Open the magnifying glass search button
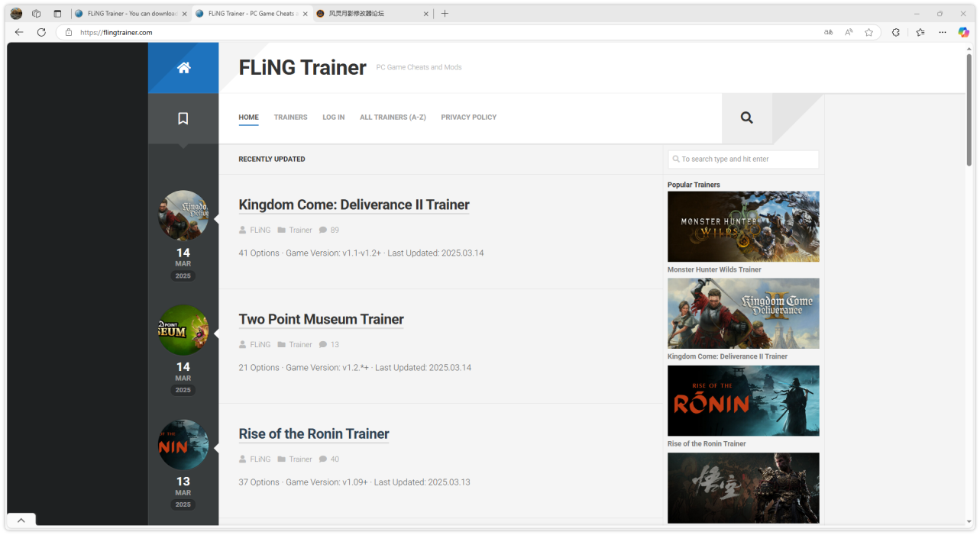980x535 pixels. 746,118
